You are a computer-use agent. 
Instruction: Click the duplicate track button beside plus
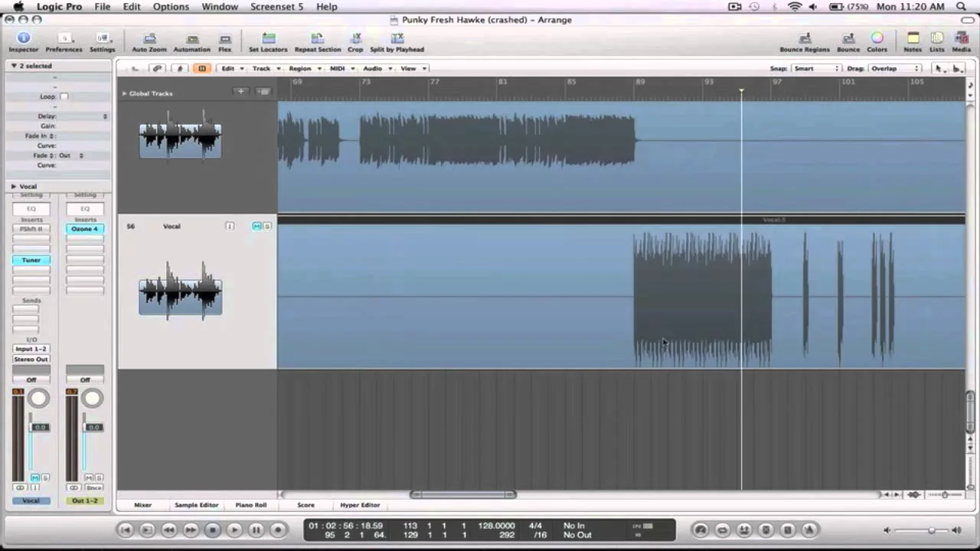[263, 92]
